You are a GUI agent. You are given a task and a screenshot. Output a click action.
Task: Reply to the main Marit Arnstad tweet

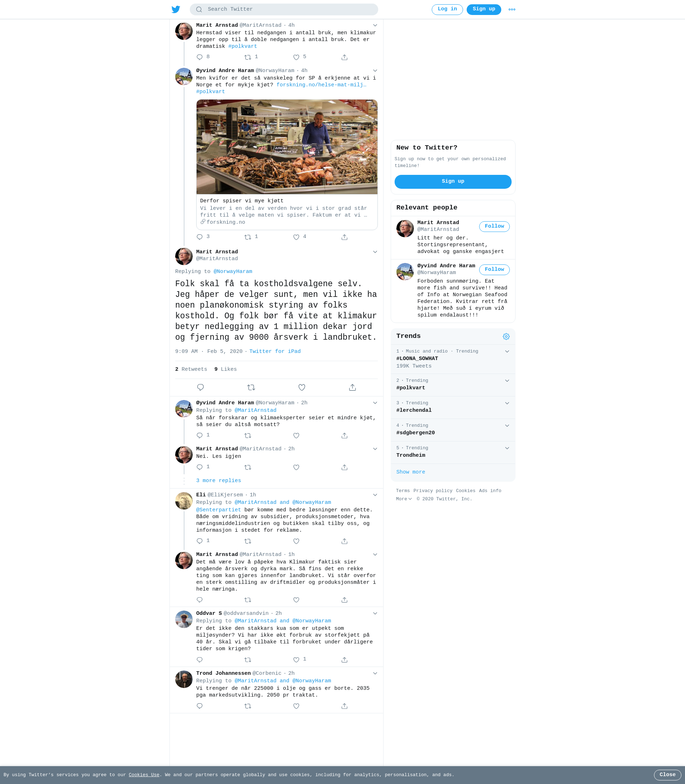point(200,387)
